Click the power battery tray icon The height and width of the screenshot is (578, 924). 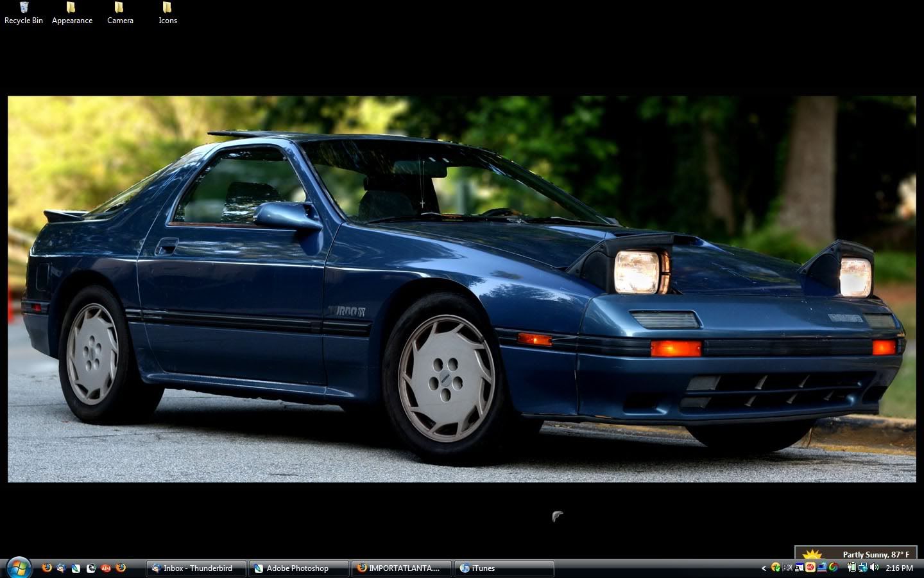tap(851, 568)
